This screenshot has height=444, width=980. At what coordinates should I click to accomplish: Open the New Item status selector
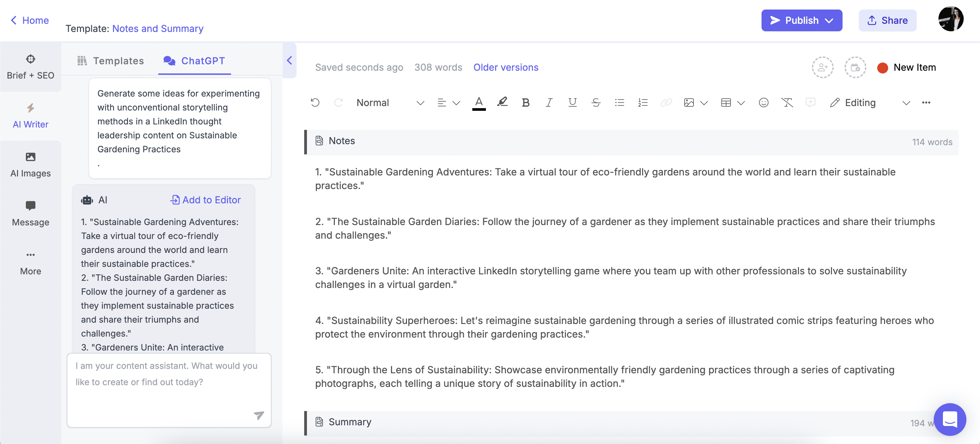pos(906,67)
